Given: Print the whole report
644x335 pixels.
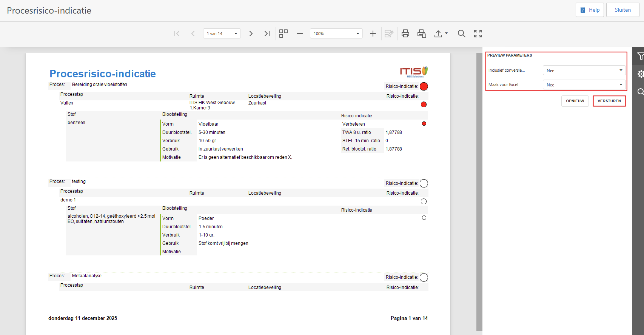Looking at the screenshot, I should click(405, 34).
